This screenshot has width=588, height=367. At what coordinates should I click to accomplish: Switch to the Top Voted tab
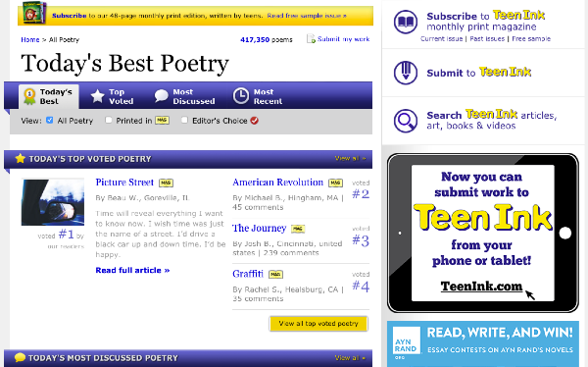[x=112, y=96]
